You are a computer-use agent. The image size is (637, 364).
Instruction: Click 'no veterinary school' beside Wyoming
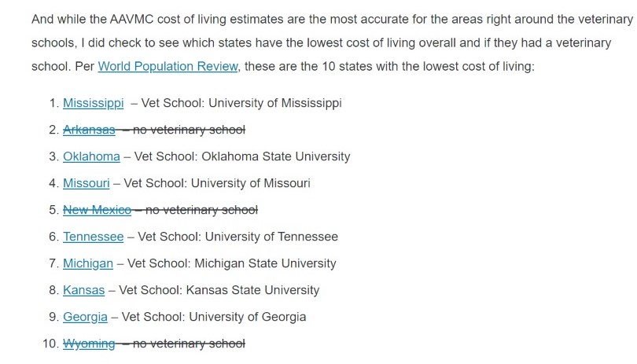189,344
